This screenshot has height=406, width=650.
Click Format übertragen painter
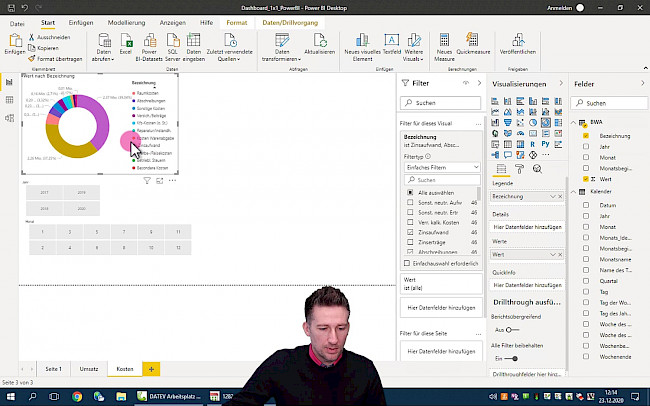[x=55, y=59]
